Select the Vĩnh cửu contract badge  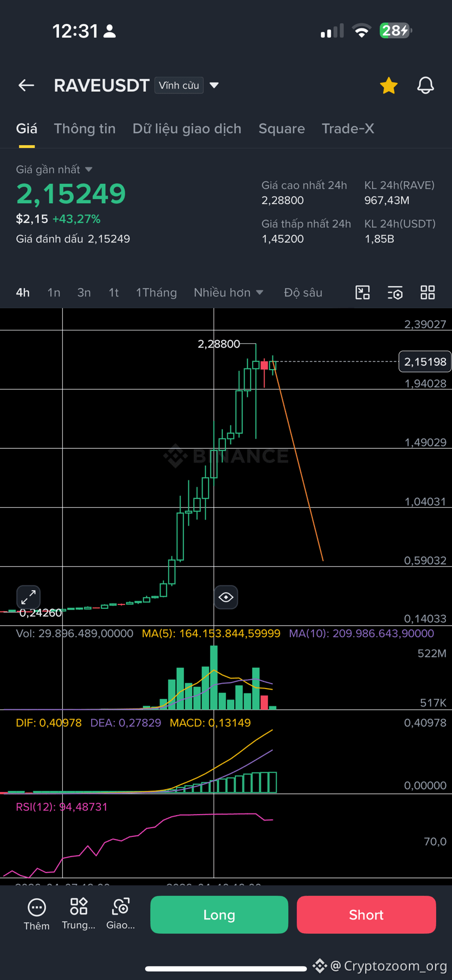tap(179, 85)
